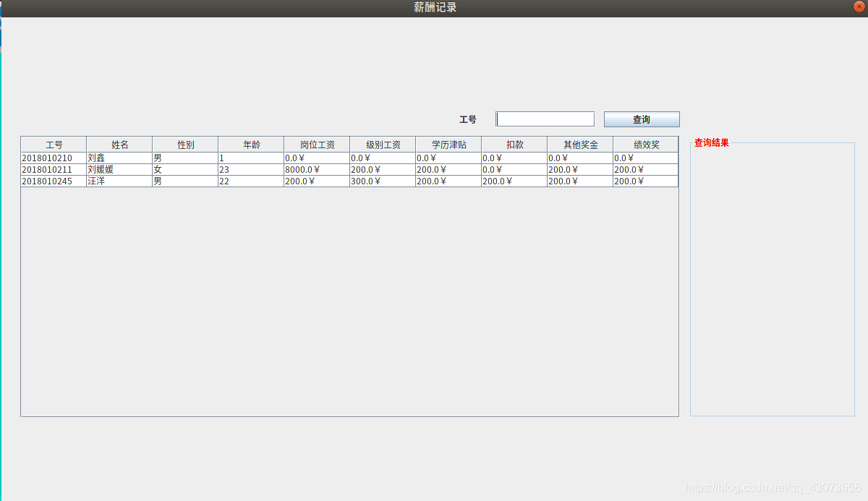
Task: Select employee ID 2018010211 cell
Action: coord(54,170)
